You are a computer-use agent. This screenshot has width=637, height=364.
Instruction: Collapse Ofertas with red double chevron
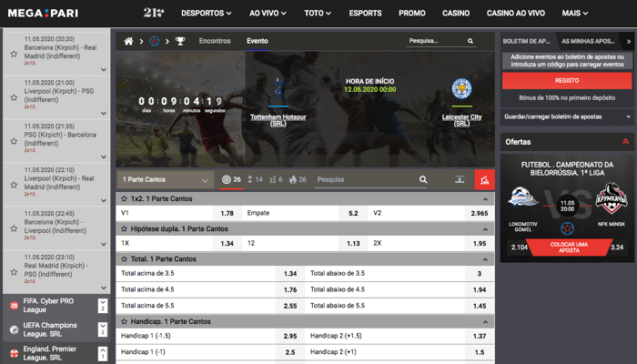point(626,142)
